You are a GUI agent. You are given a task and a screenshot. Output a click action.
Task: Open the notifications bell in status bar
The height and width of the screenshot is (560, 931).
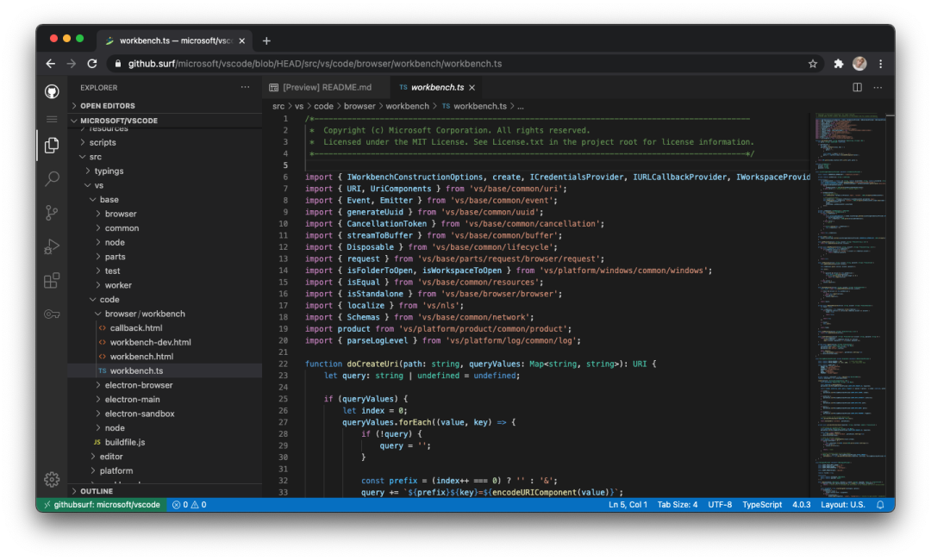coord(880,505)
